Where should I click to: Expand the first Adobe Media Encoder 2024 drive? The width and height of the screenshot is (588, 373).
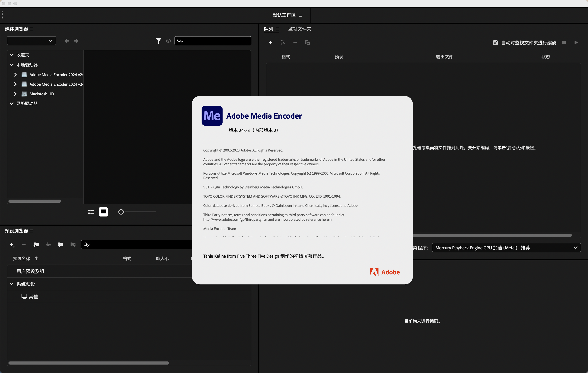[15, 74]
